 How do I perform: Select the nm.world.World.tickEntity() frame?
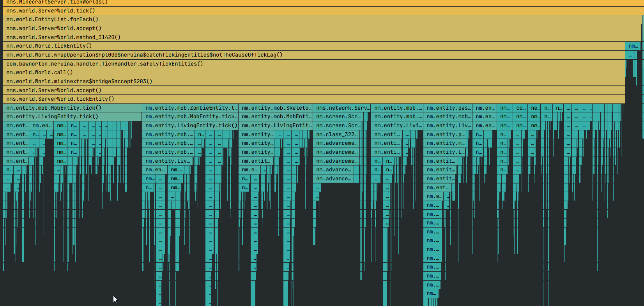click(314, 46)
